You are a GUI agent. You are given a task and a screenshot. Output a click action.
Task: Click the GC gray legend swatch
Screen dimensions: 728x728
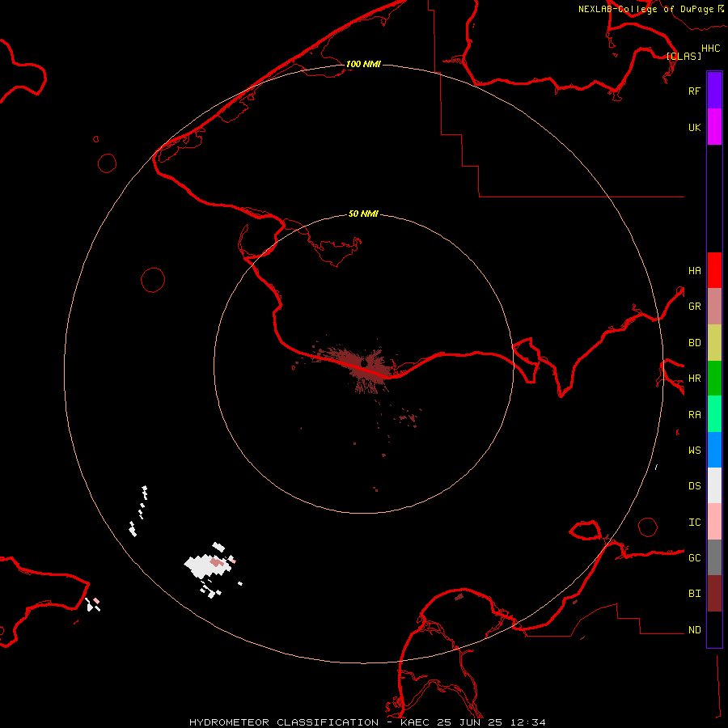[714, 557]
